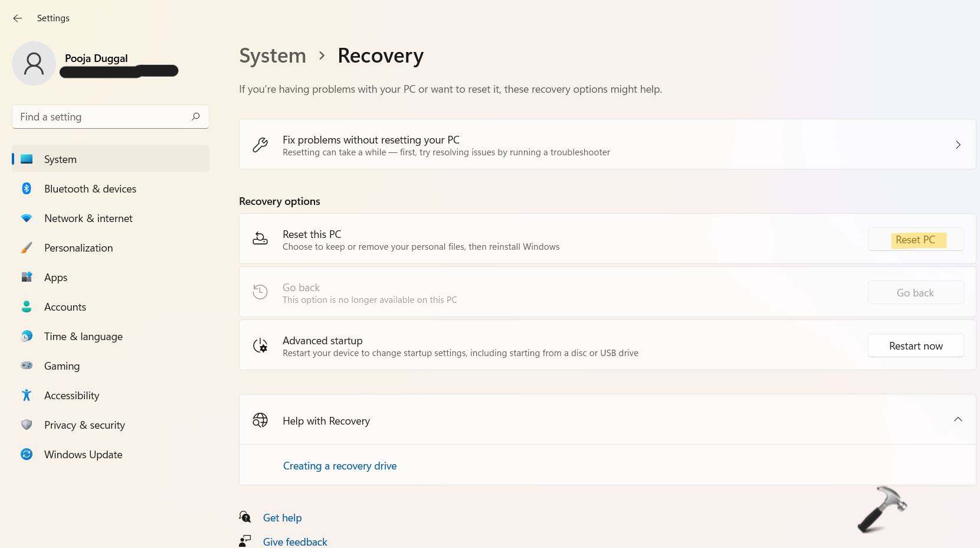Go to Time & language settings
980x548 pixels.
[x=83, y=337]
